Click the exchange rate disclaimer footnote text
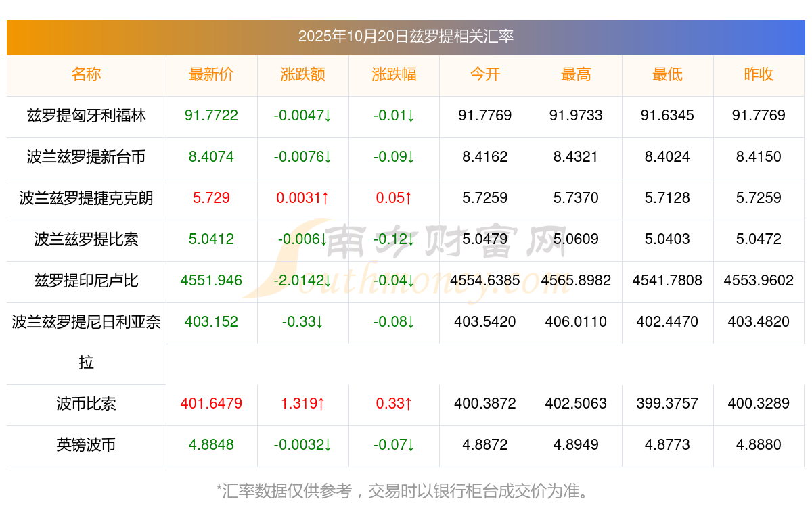This screenshot has height=512, width=812. point(405,490)
